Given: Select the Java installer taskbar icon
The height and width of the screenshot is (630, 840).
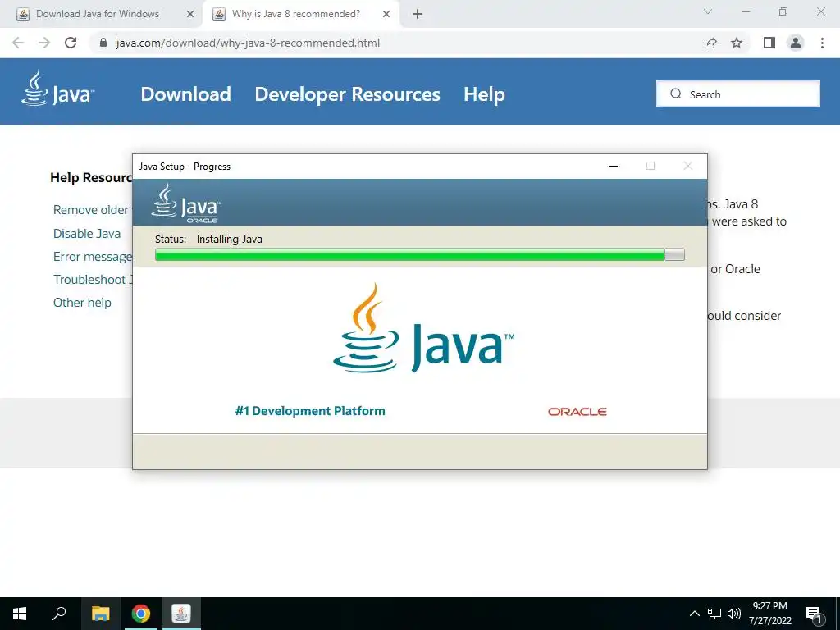Looking at the screenshot, I should point(181,614).
